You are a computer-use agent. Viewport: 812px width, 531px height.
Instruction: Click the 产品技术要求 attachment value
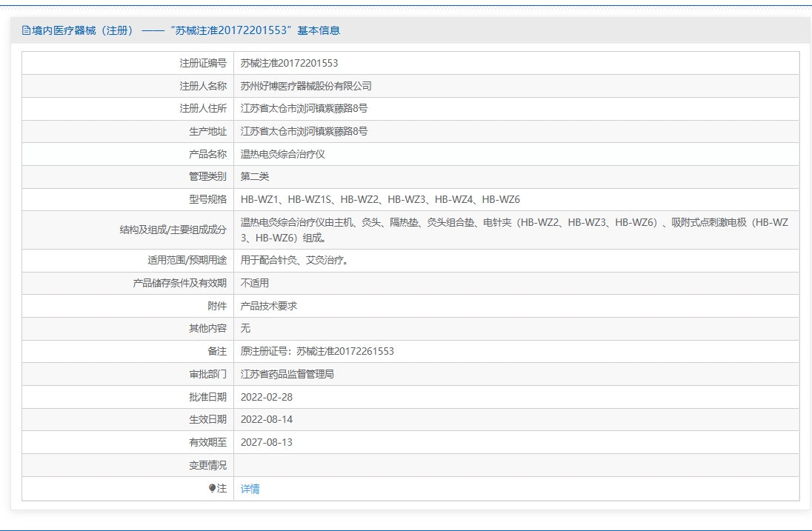pos(269,306)
